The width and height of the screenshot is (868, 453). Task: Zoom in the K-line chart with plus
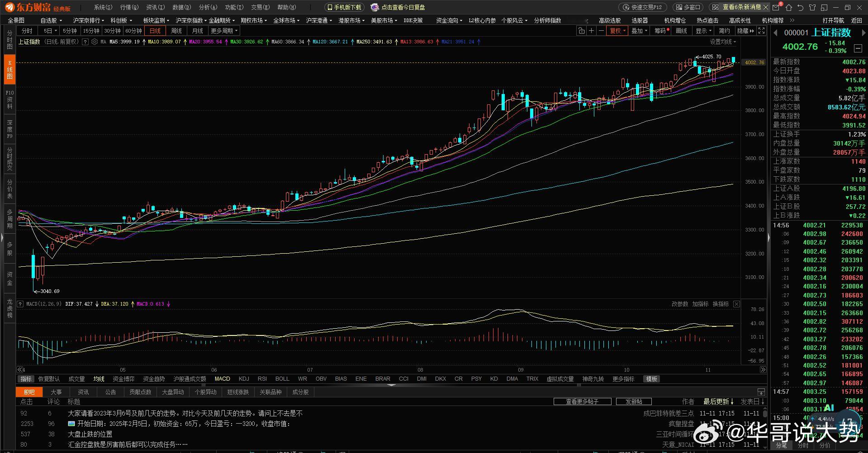point(591,31)
